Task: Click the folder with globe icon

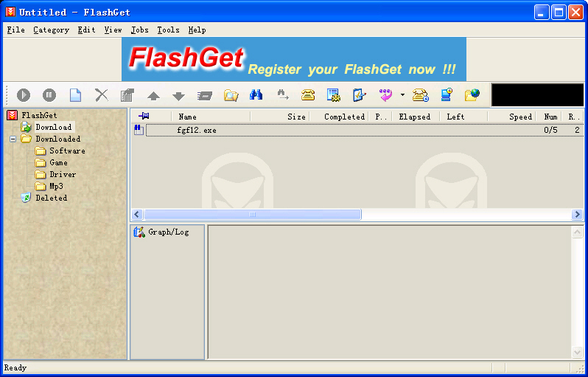Action: click(472, 95)
